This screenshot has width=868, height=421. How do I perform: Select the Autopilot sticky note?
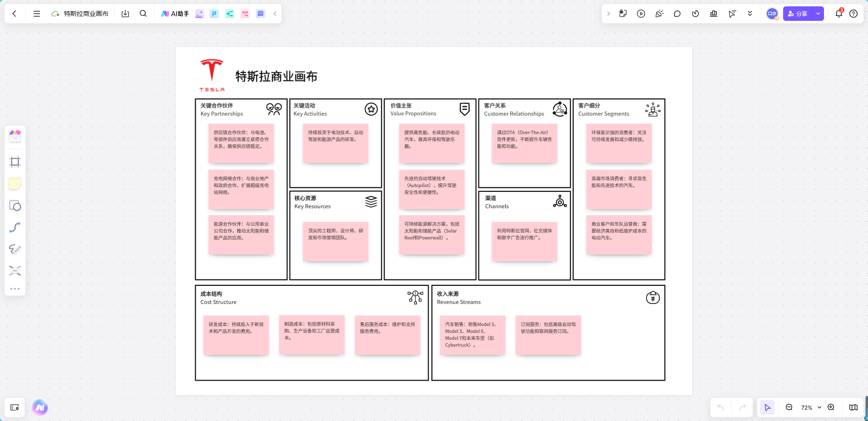[432, 189]
